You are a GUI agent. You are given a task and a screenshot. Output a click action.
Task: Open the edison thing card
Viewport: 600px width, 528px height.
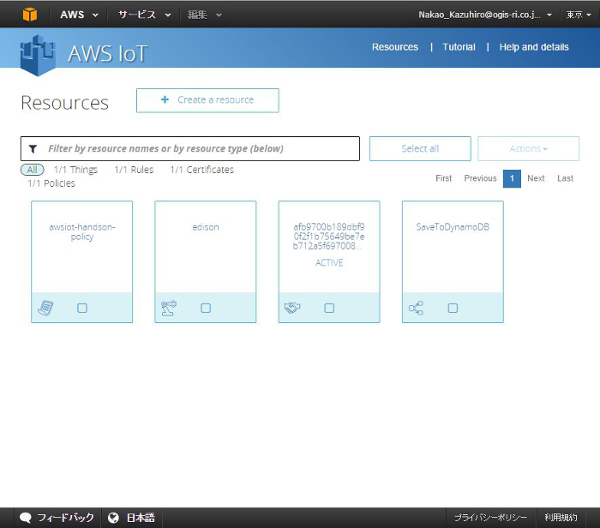coord(205,262)
